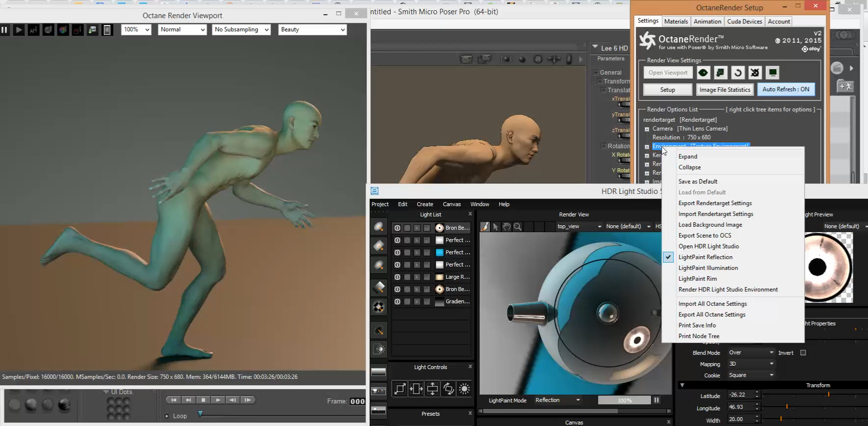
Task: Open the LightPaint Mode Reflection dropdown
Action: tap(557, 400)
